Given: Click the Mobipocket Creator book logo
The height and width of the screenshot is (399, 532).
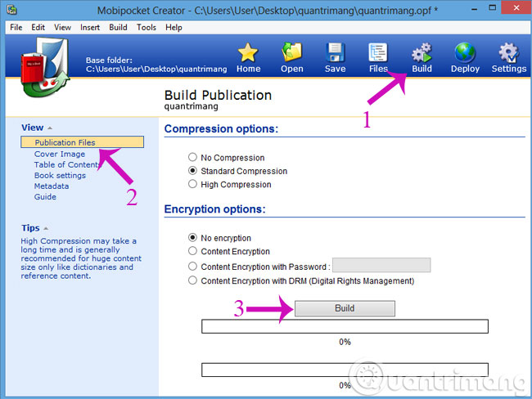Looking at the screenshot, I should (44, 67).
